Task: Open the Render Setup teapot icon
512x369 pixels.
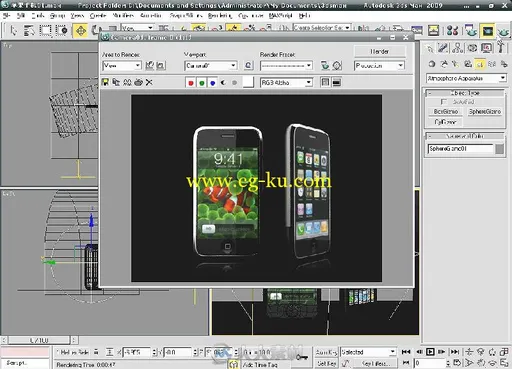Action: click(471, 31)
